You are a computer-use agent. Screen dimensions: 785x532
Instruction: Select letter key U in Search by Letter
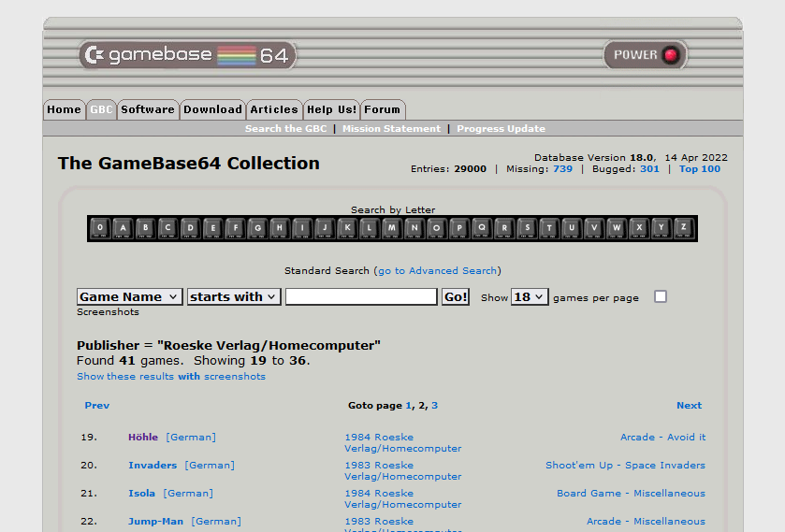[572, 228]
